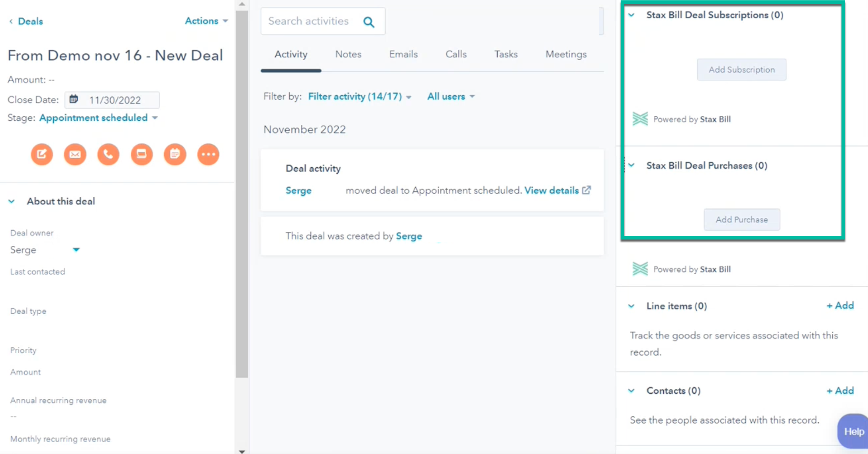Click the Monthly recurring revenue label

click(60, 439)
